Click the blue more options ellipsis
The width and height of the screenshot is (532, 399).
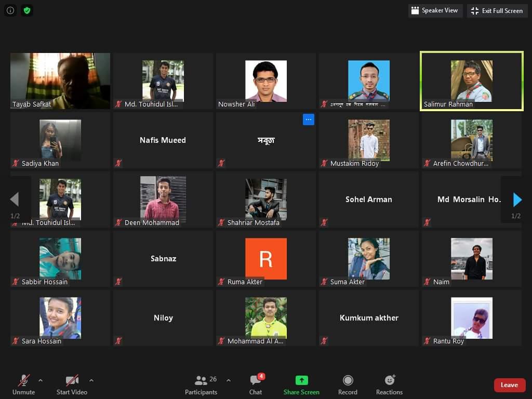[309, 119]
